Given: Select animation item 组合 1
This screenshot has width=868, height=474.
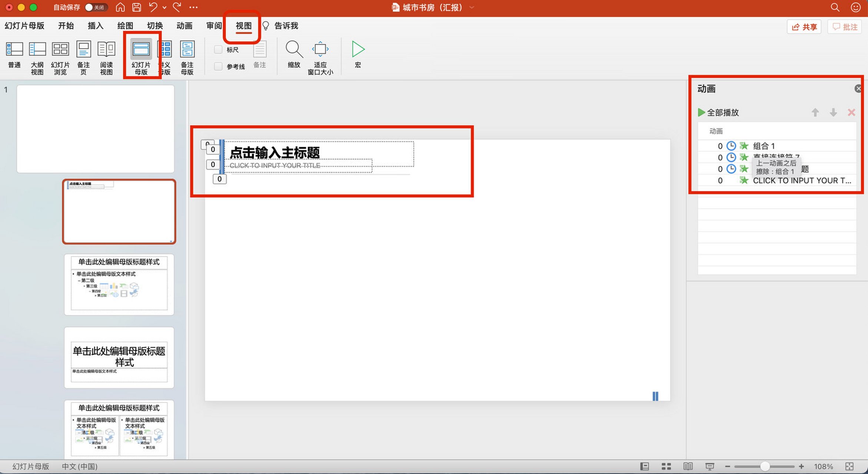Looking at the screenshot, I should 777,146.
